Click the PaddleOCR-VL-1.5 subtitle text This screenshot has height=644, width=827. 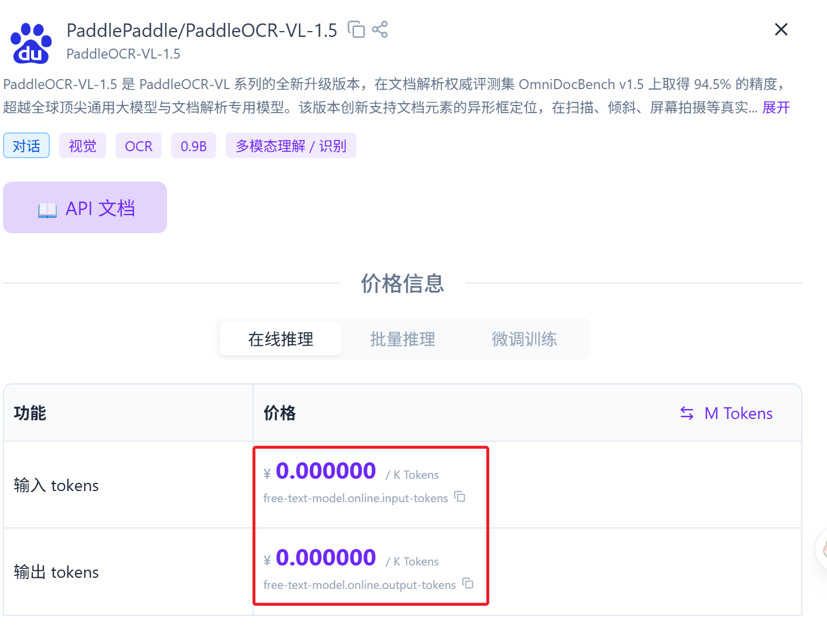[x=123, y=54]
